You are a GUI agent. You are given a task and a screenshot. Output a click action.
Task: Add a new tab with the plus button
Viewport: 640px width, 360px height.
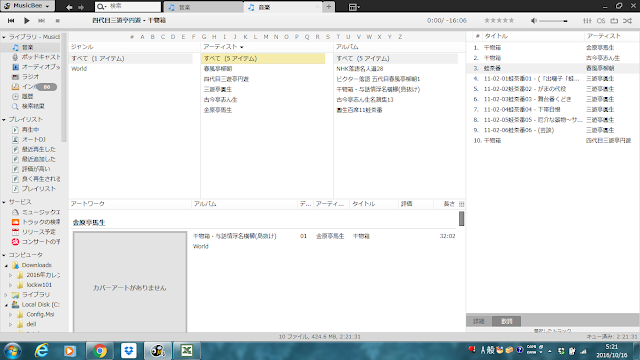(329, 7)
